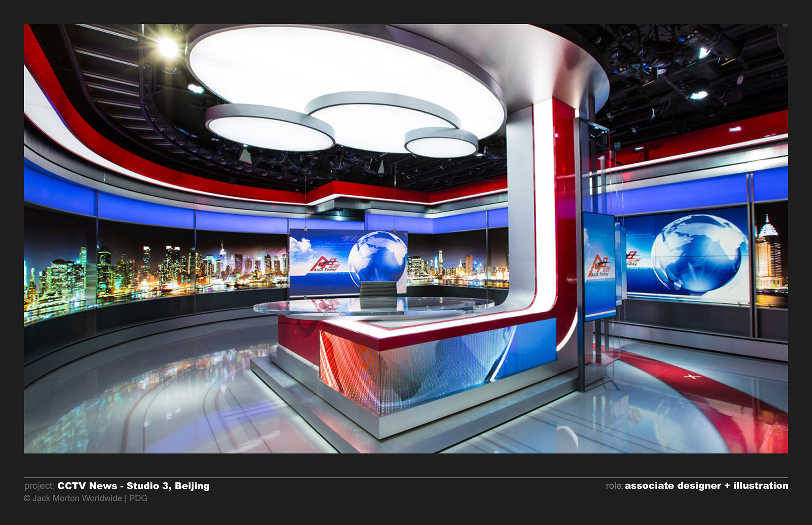Click the "© Jack Morton Worldwide | PDG" credit

tap(86, 498)
